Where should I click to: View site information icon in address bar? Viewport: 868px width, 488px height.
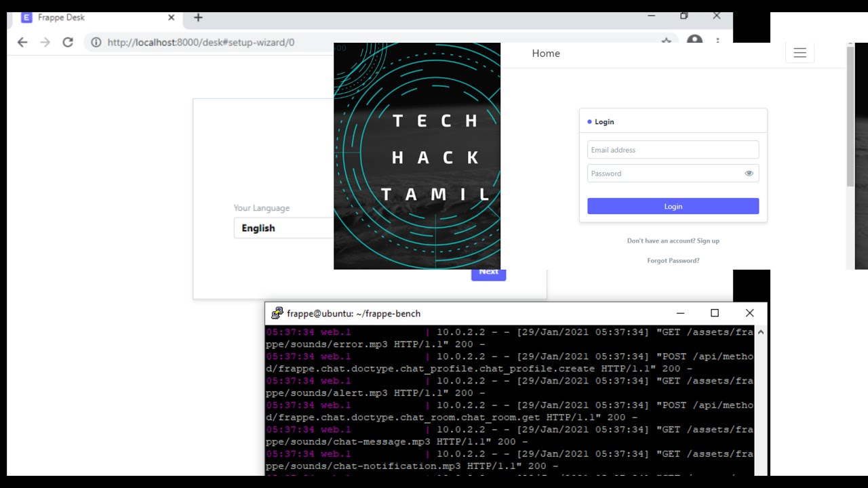click(x=96, y=42)
